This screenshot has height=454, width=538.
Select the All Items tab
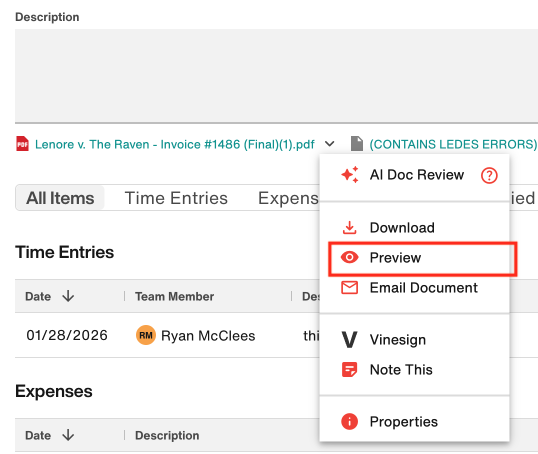(x=60, y=198)
